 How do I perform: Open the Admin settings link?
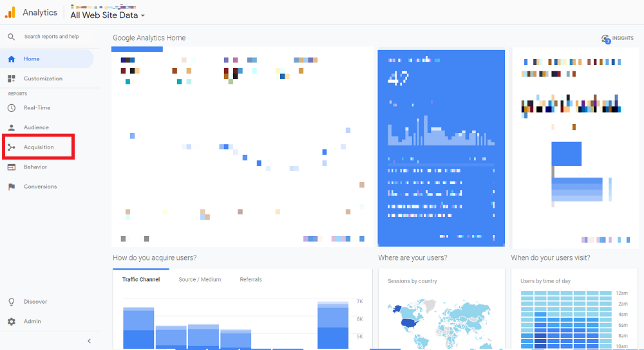pyautogui.click(x=32, y=321)
